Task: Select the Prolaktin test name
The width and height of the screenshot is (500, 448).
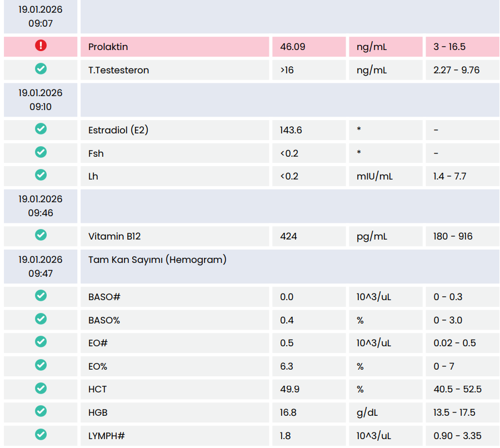Action: coord(108,47)
